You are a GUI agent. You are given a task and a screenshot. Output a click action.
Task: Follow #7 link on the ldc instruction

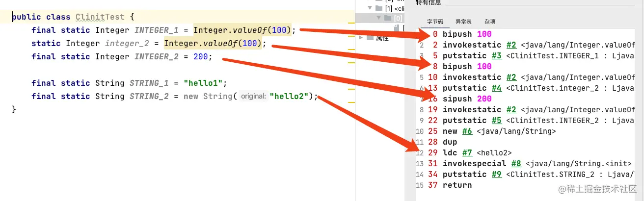click(467, 153)
